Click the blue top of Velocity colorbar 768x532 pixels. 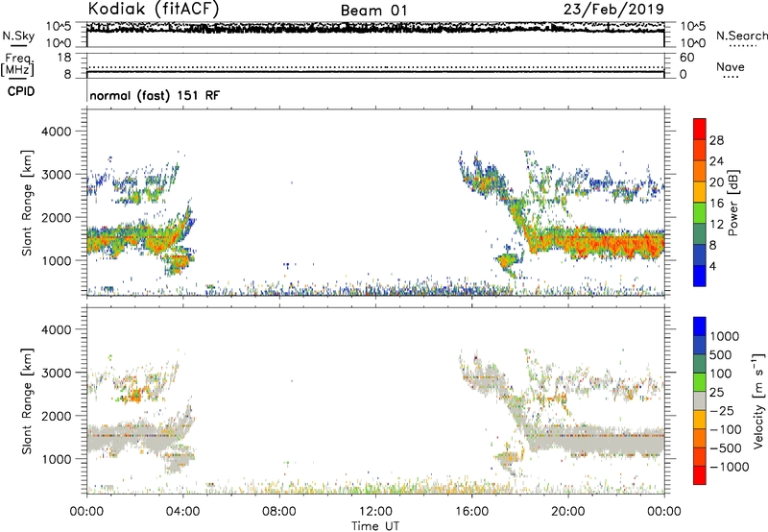(x=700, y=326)
